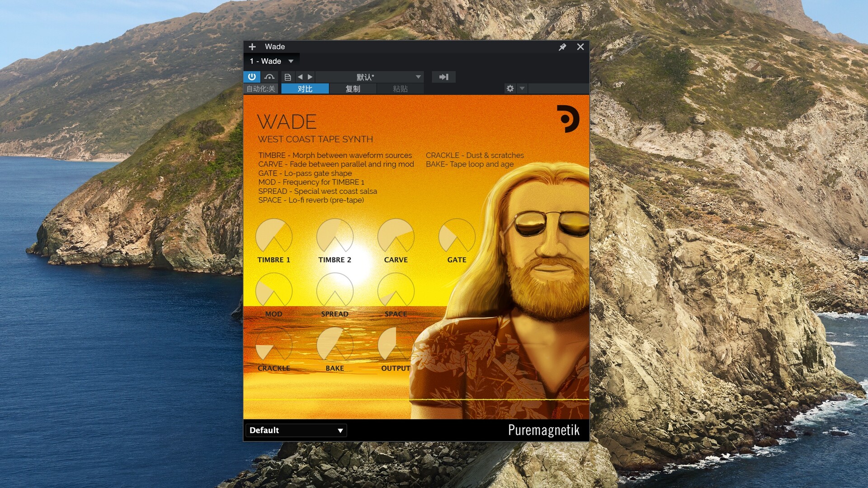
Task: Click the WADE title text
Action: 287,122
